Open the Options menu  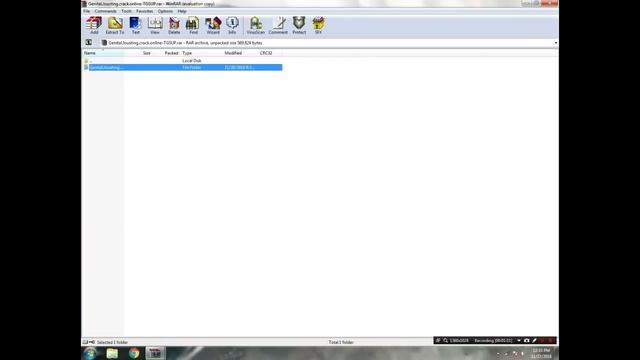(x=165, y=11)
